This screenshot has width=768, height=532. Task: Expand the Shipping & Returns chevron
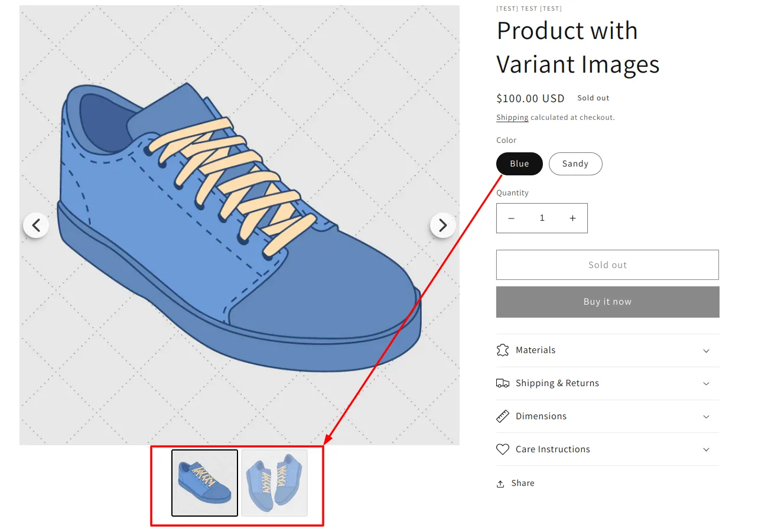pyautogui.click(x=706, y=384)
